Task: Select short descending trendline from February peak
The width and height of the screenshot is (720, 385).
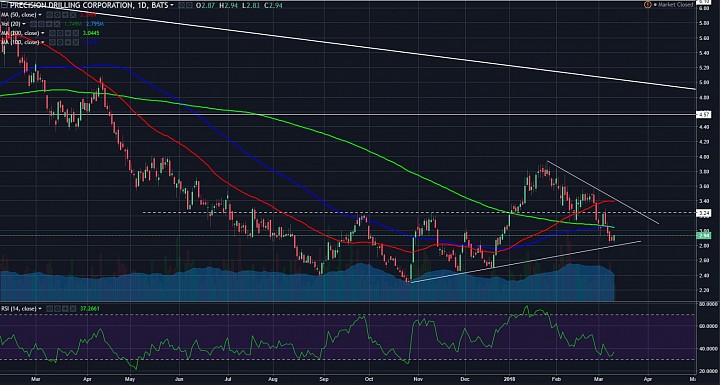Action: tap(603, 192)
